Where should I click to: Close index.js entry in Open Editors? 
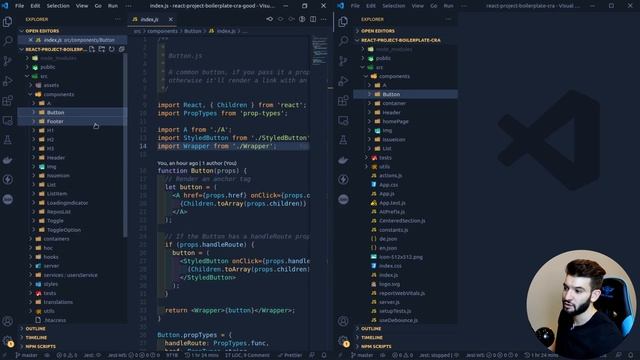(31, 40)
